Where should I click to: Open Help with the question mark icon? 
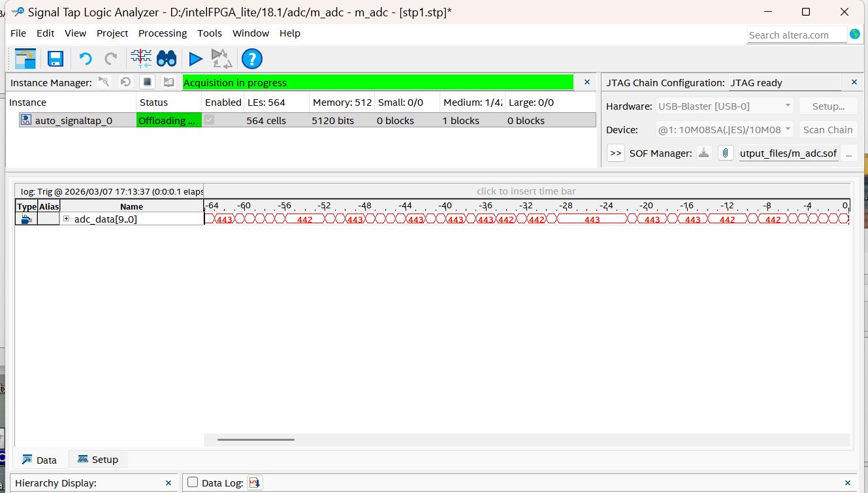point(251,59)
